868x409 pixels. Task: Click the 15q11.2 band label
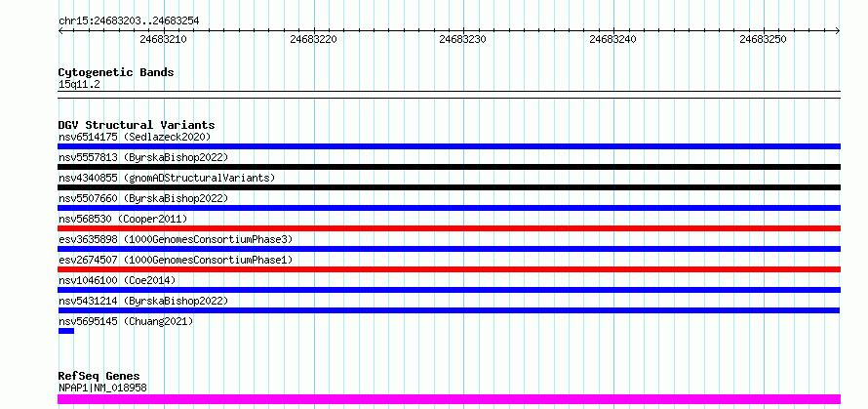point(79,85)
